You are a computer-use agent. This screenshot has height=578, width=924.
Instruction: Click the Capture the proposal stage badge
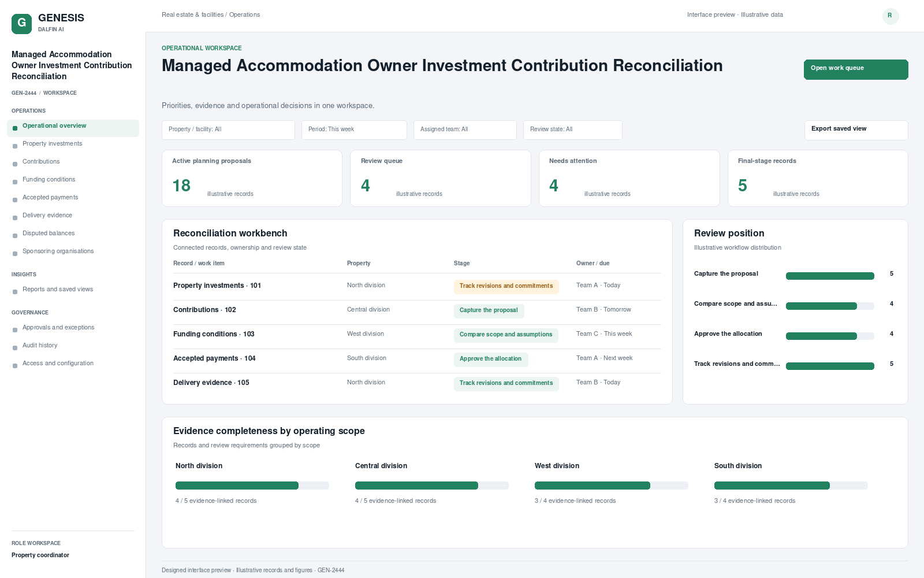click(x=489, y=311)
